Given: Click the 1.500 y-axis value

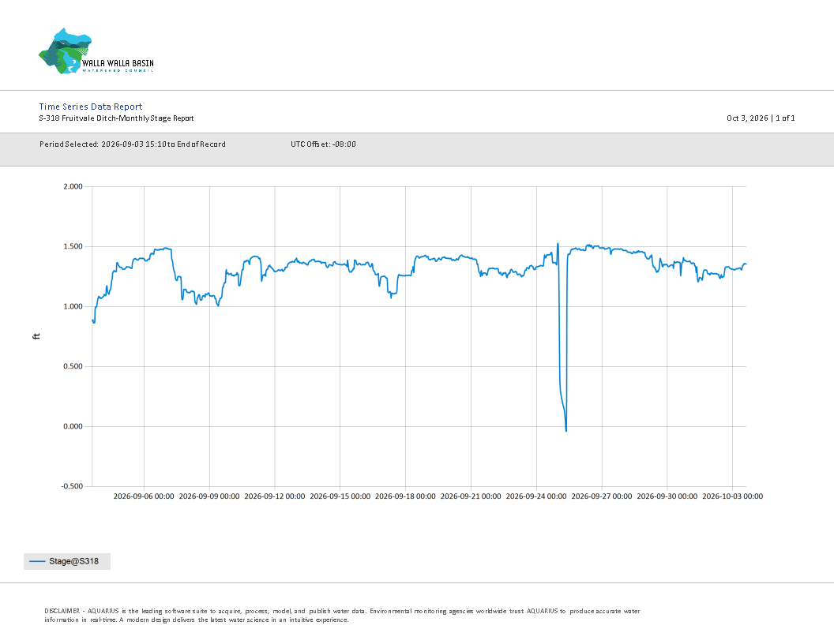Looking at the screenshot, I should click(73, 246).
